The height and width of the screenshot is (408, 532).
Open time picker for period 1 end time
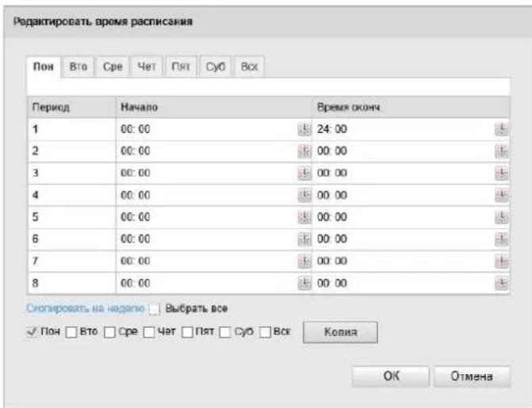point(501,129)
